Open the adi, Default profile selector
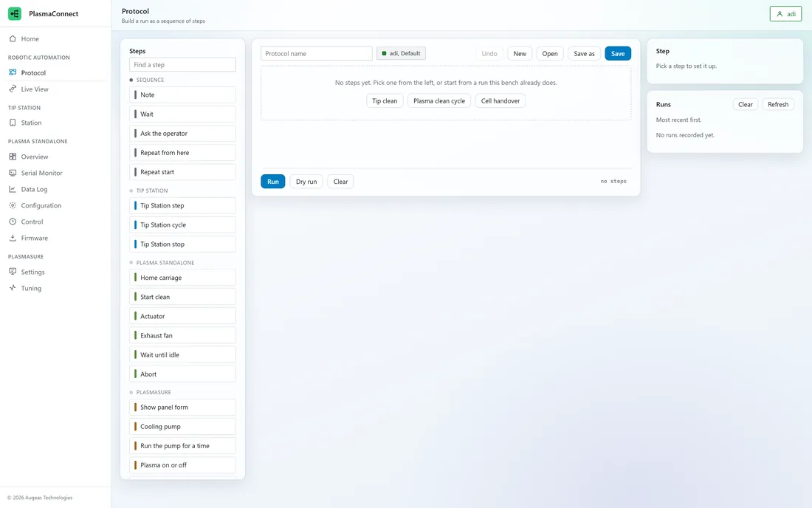This screenshot has height=508, width=812. tap(401, 53)
